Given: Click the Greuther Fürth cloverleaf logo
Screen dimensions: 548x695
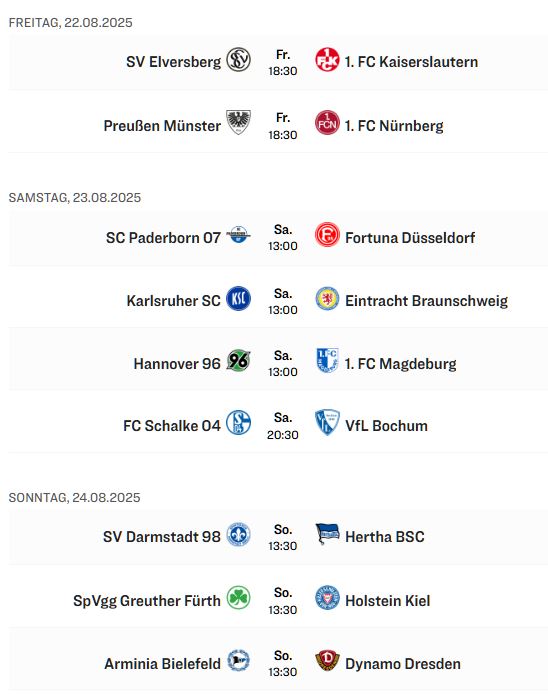Looking at the screenshot, I should [239, 597].
